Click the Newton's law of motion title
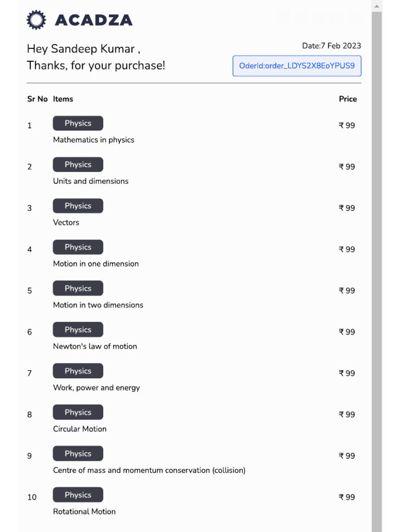 [95, 347]
